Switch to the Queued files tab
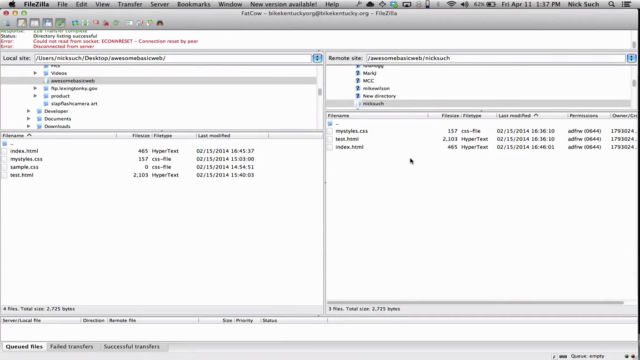 24,347
